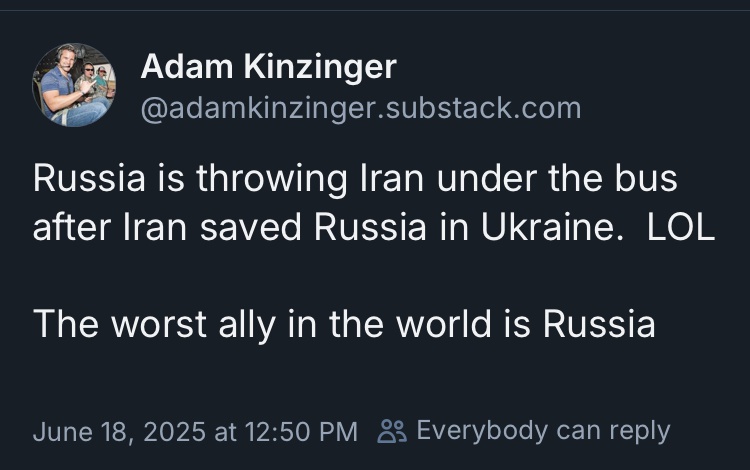Open the "Everybody can reply" setting
This screenshot has width=750, height=470.
click(542, 431)
